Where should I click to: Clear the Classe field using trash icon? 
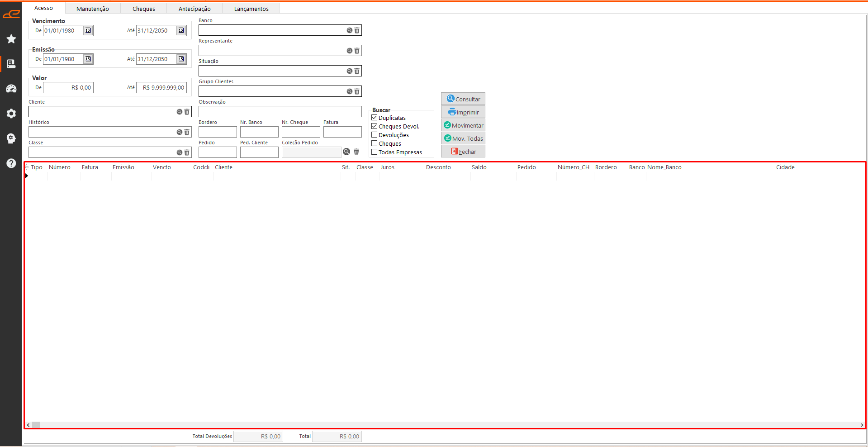point(187,152)
